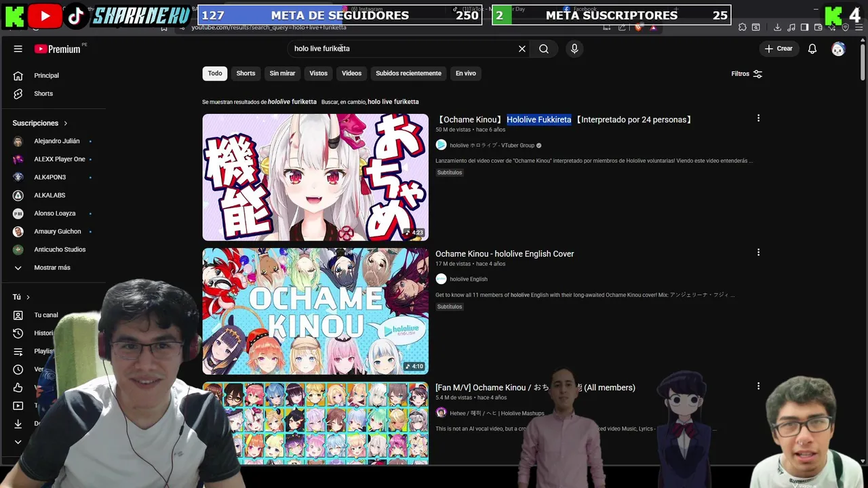Play the Ochame Kinou English Cover thumbnail
Viewport: 868px width, 488px height.
315,311
